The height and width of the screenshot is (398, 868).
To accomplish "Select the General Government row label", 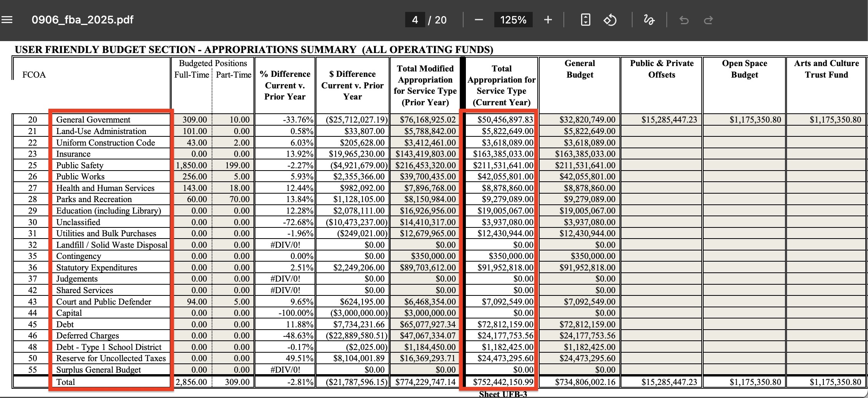I will (93, 120).
